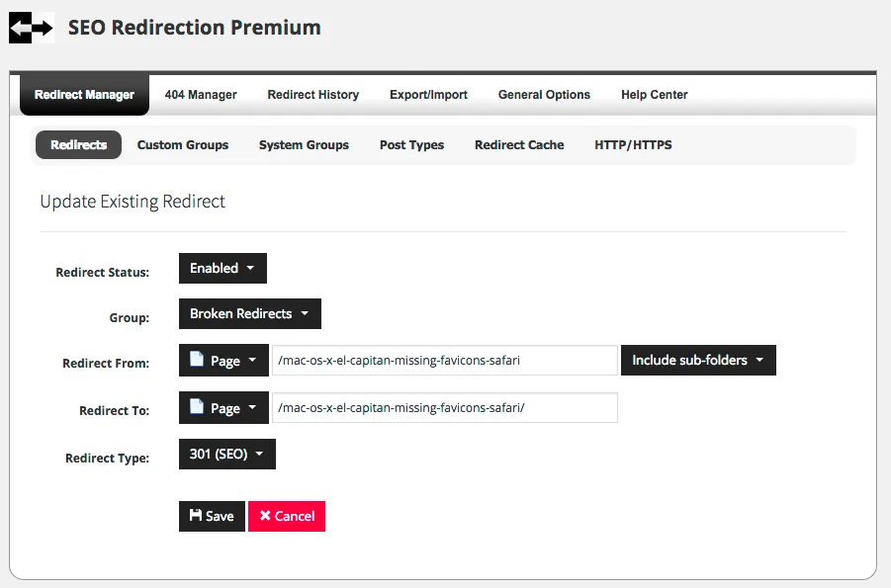The height and width of the screenshot is (588, 891).
Task: Open the Help Center tab
Action: click(x=655, y=95)
